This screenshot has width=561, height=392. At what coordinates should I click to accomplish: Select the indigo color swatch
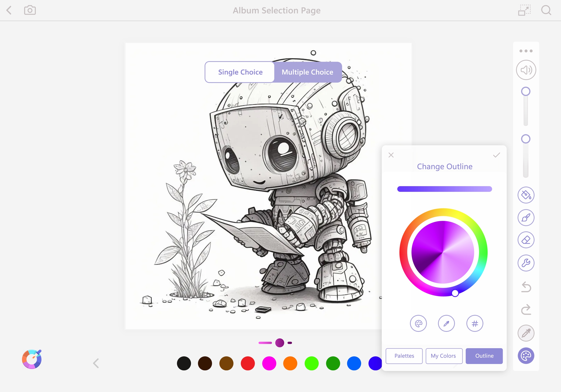pos(375,363)
